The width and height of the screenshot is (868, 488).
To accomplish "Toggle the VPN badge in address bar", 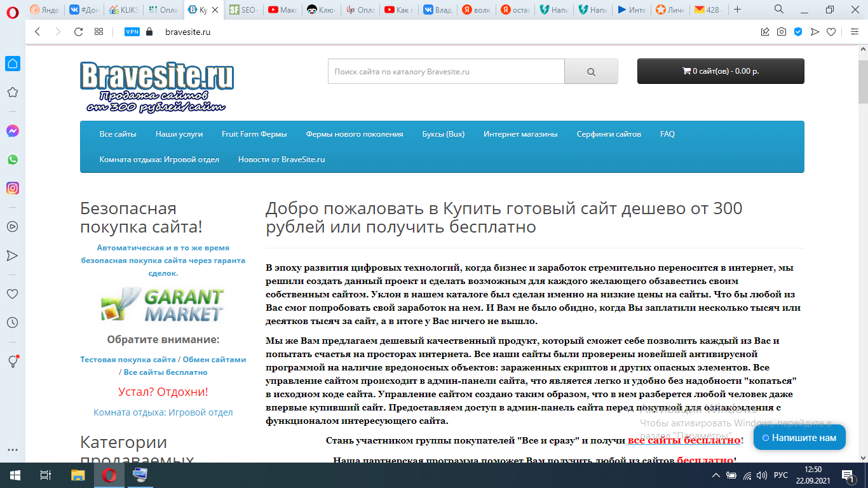I will (x=132, y=32).
